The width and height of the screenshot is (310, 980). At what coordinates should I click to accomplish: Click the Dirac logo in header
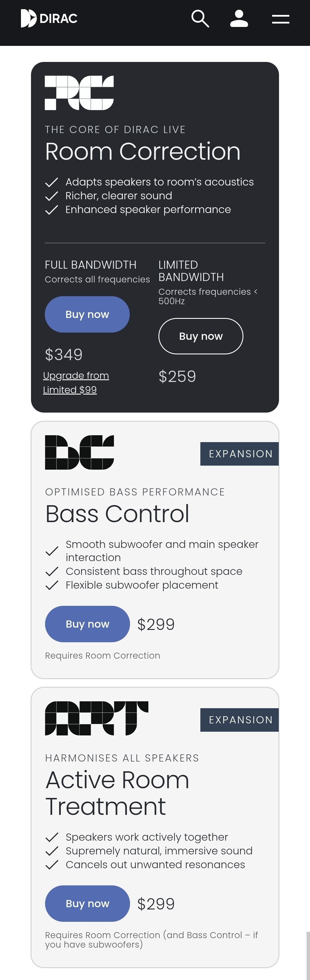[49, 18]
